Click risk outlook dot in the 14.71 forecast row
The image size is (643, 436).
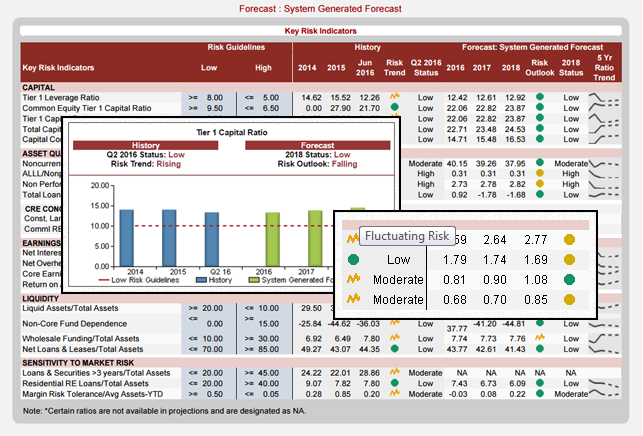pyautogui.click(x=540, y=139)
